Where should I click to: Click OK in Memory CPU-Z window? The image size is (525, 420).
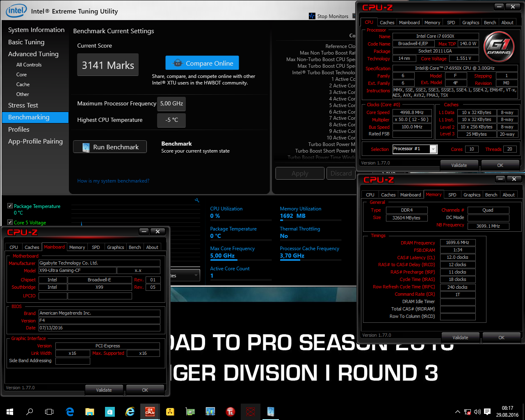pyautogui.click(x=501, y=338)
